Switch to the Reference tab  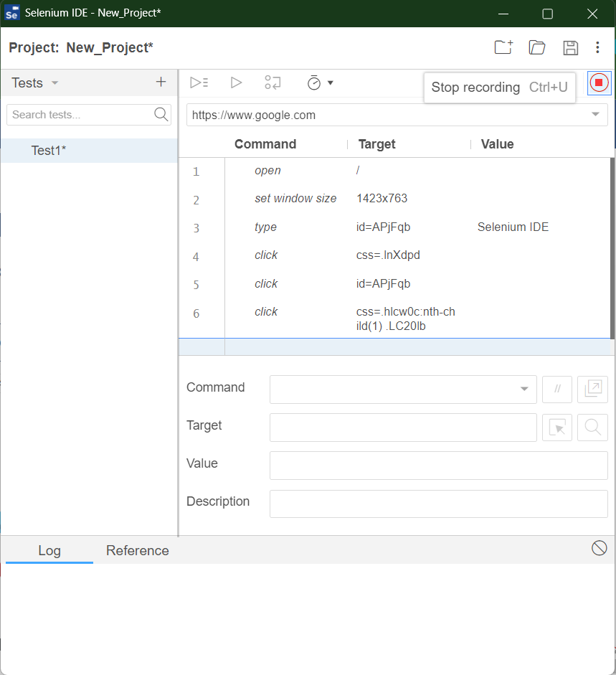point(137,550)
